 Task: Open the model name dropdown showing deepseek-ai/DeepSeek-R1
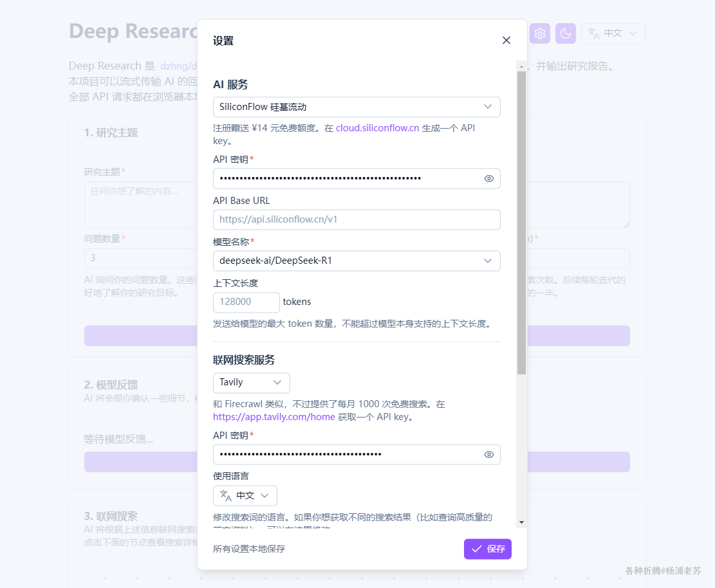point(357,261)
